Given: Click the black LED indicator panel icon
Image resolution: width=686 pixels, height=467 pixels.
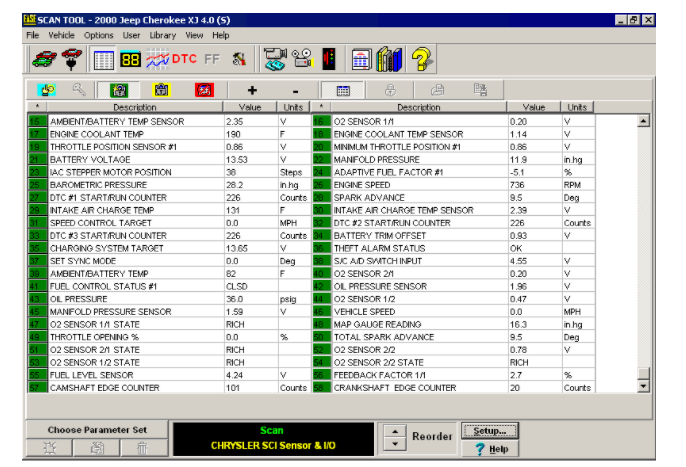Looking at the screenshot, I should coord(329,59).
